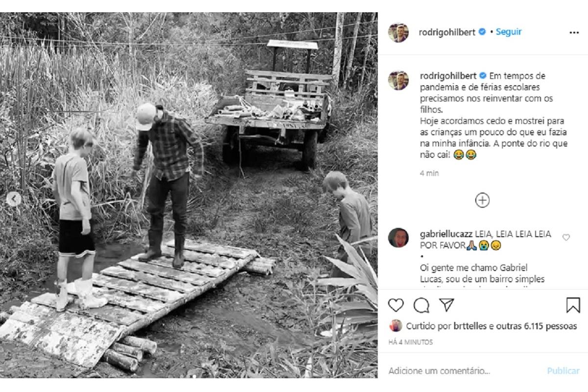Click the small liker avatar beside 'Curtido por'
Image resolution: width=588 pixels, height=392 pixels.
coord(395,326)
